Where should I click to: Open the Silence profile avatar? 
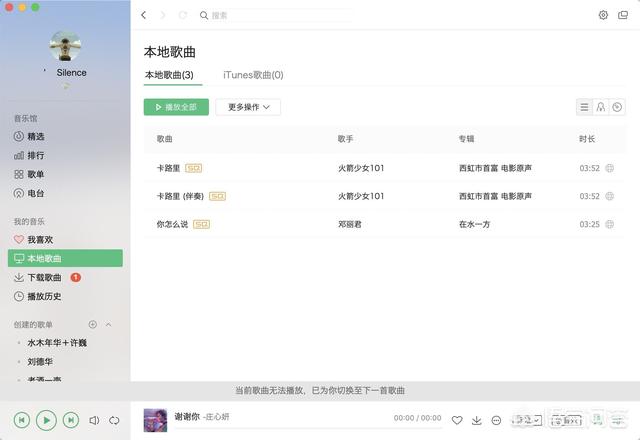coord(65,46)
